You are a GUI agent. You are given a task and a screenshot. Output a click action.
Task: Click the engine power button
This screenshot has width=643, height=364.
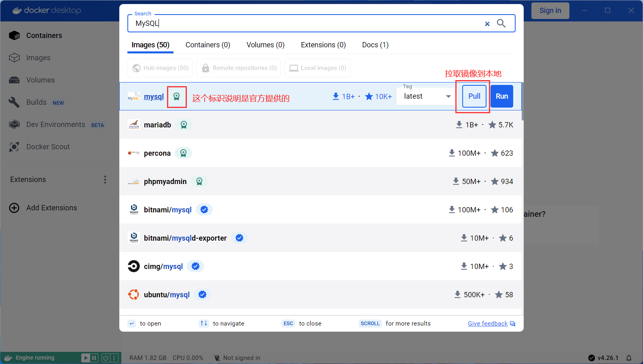click(x=106, y=358)
